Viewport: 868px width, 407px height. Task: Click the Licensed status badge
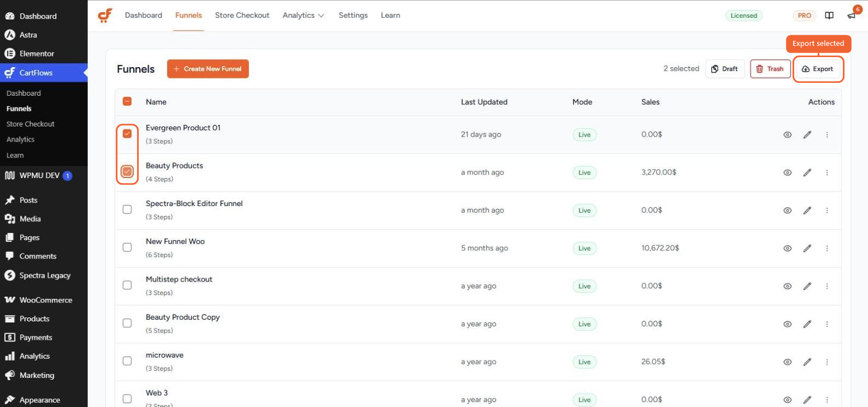click(744, 16)
